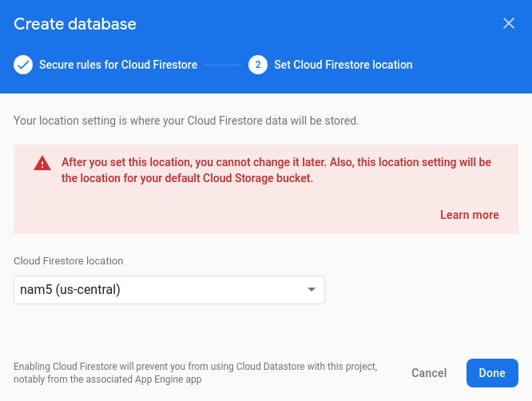This screenshot has height=401, width=532.
Task: Click the "default Cloud Storage bucket" warning line
Action: click(x=187, y=179)
